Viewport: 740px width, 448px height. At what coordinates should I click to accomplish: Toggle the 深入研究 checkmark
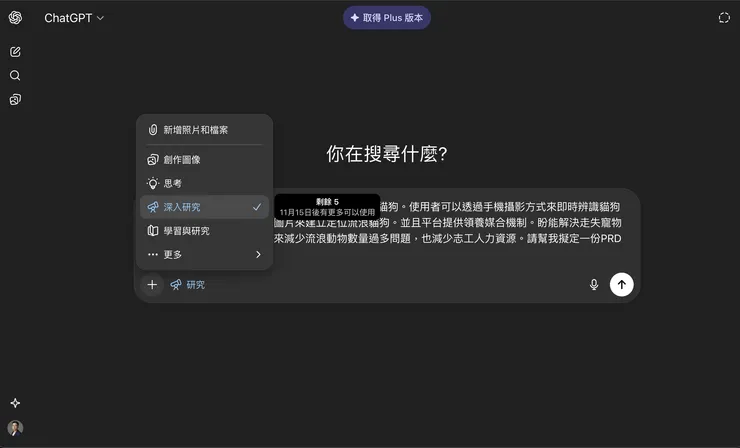(257, 207)
